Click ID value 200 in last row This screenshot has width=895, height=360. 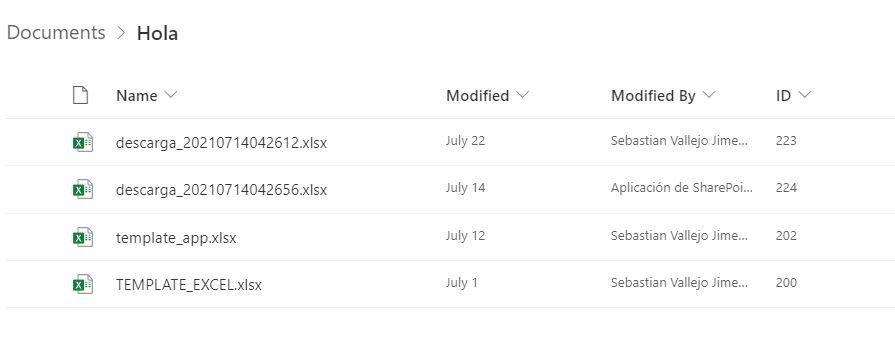786,282
